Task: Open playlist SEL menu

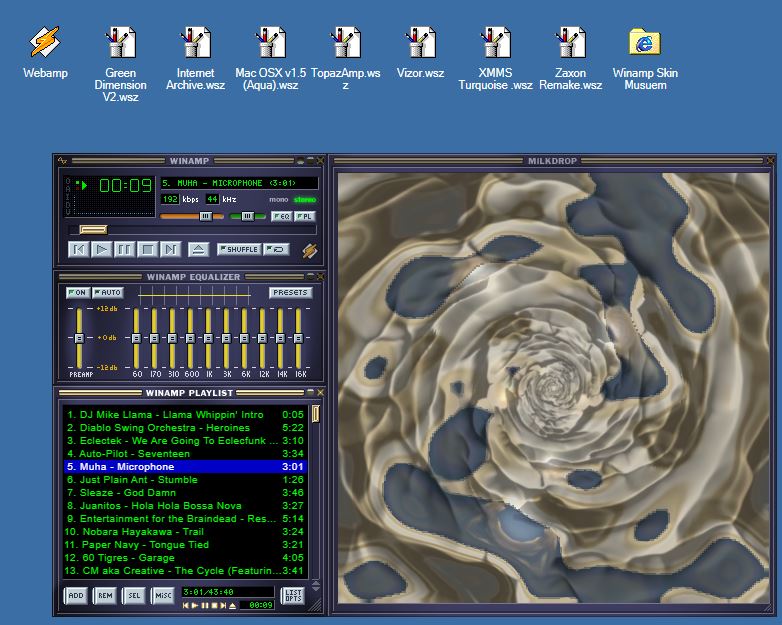Action: (x=134, y=596)
